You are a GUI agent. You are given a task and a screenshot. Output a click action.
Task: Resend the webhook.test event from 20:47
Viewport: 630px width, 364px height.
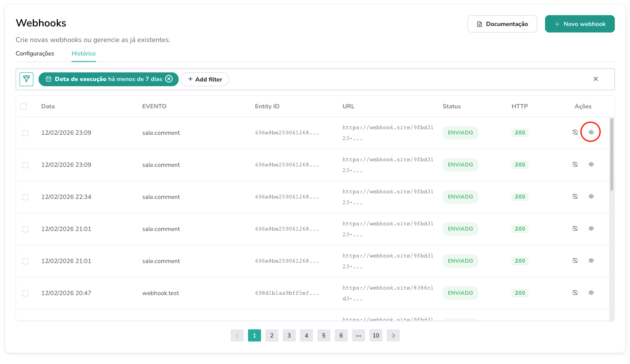coord(575,292)
